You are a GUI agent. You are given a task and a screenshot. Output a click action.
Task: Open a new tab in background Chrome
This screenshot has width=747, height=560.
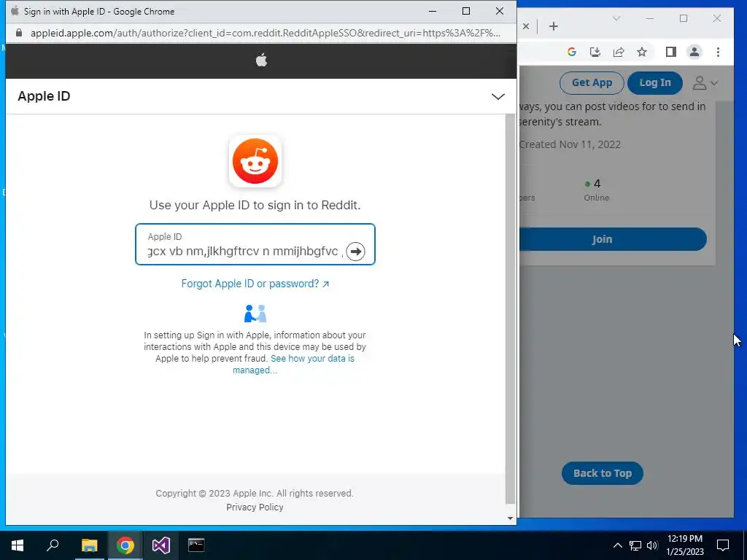(x=553, y=26)
